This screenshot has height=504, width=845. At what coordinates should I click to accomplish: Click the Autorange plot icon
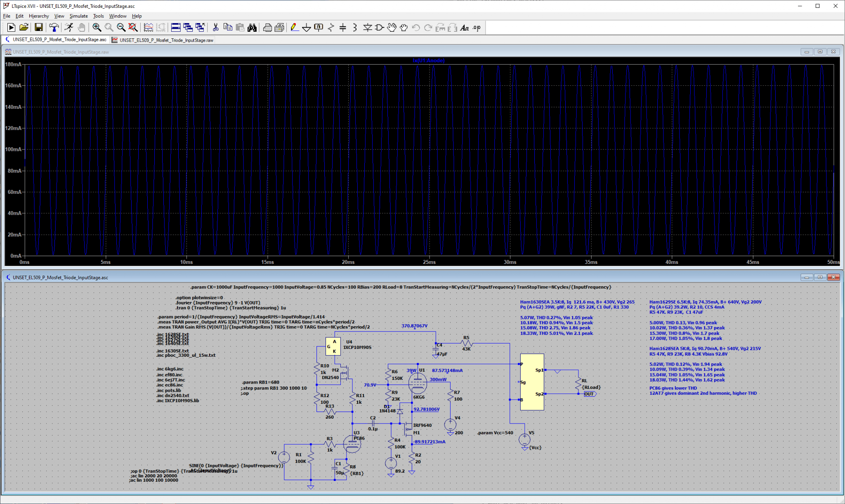[x=148, y=28]
